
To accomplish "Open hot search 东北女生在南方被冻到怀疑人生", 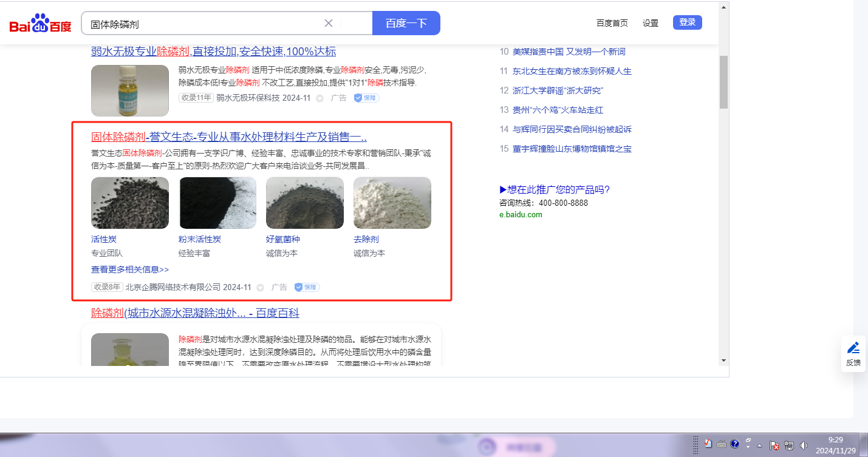I will [572, 71].
